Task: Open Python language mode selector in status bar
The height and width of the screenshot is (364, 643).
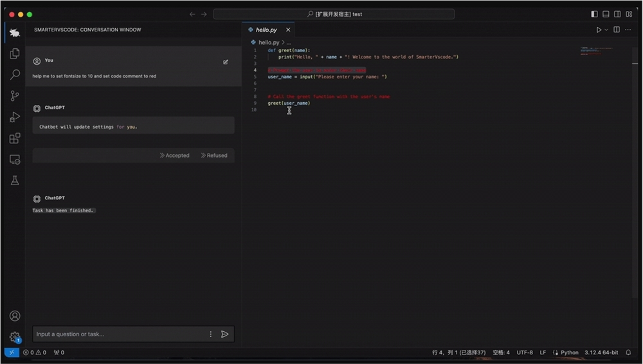Action: (569, 352)
